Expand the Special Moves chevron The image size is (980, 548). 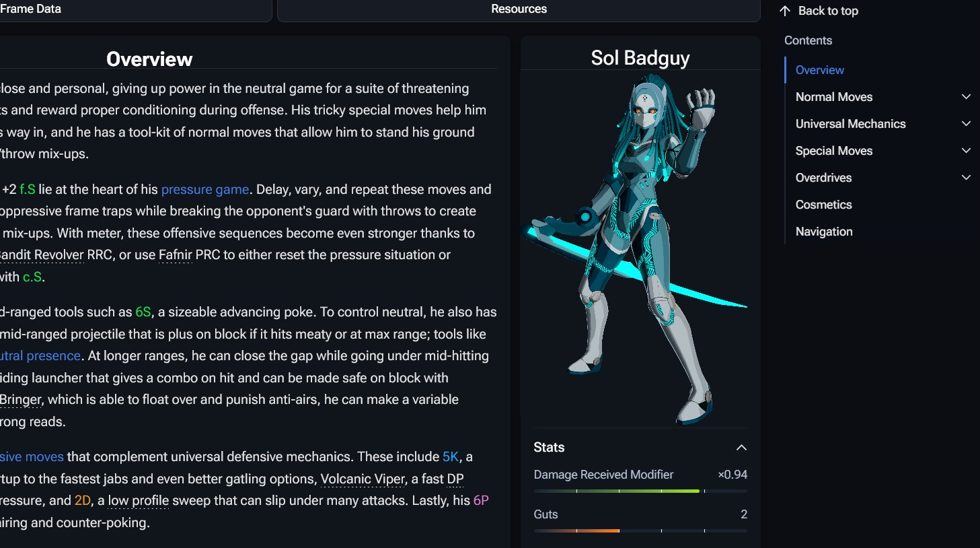[x=966, y=151]
